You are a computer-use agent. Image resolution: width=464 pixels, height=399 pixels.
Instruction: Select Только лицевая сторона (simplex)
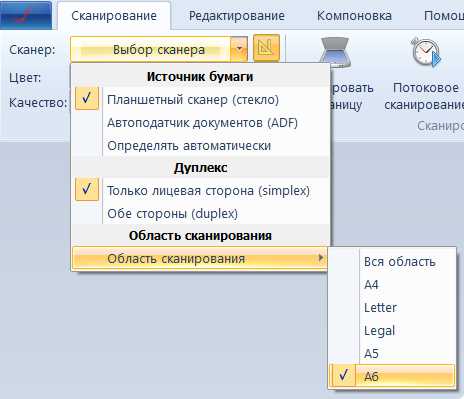tap(201, 191)
